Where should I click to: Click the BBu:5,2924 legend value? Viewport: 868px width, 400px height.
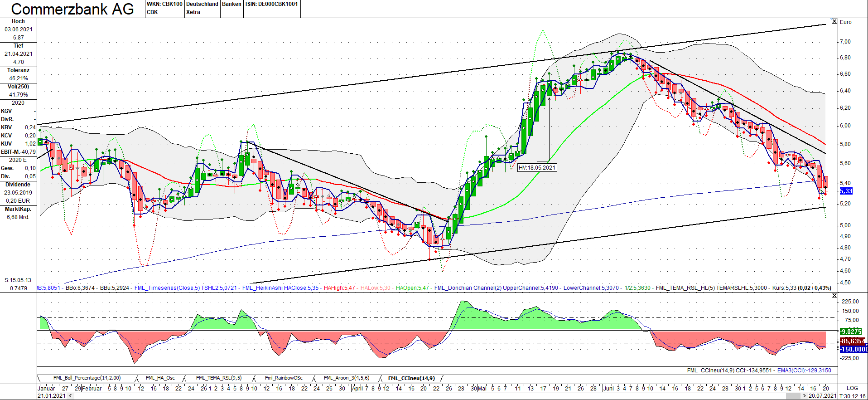point(115,288)
